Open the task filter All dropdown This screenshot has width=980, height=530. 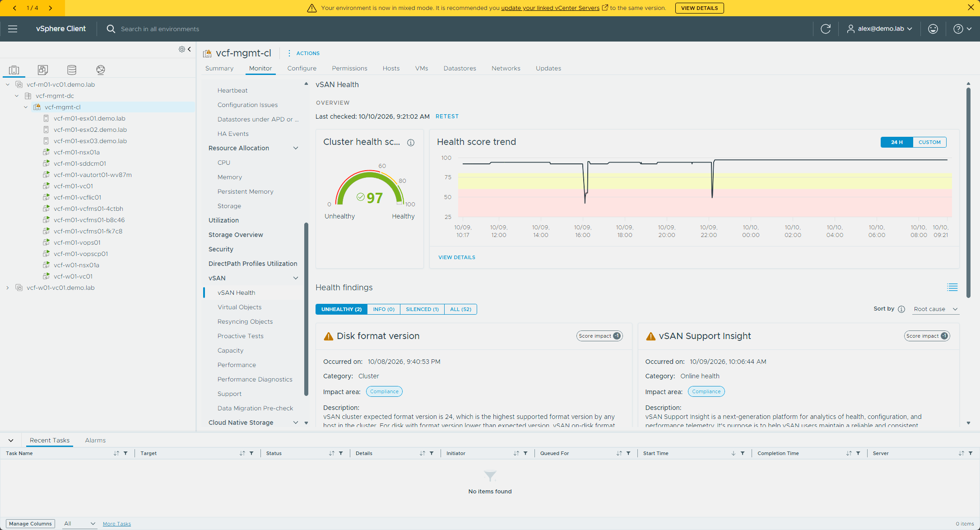tap(79, 524)
